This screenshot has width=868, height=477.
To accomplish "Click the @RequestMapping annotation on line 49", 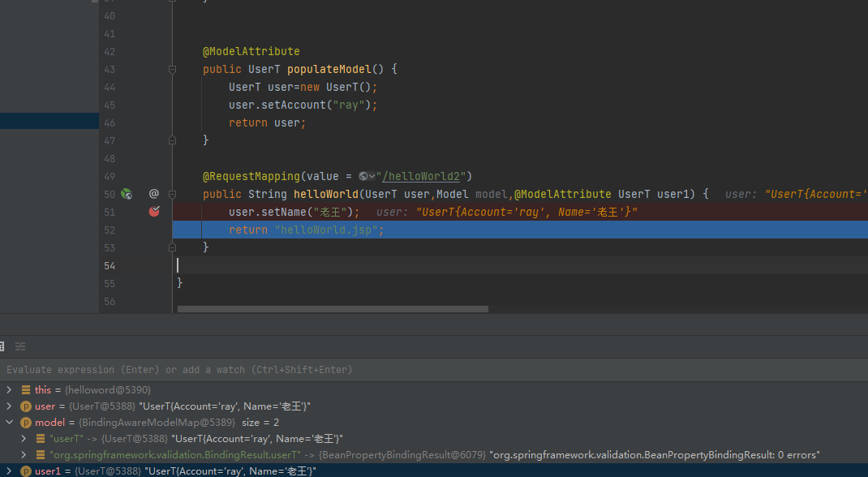I will (251, 177).
